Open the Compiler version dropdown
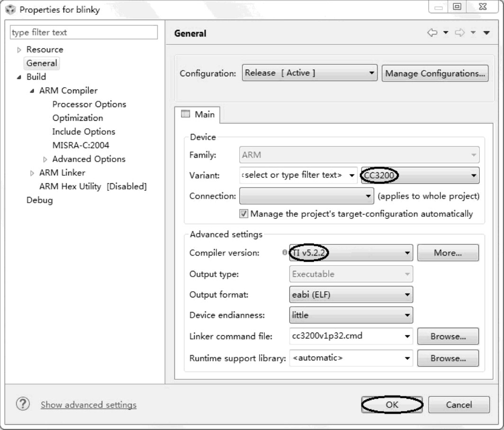Image resolution: width=504 pixels, height=430 pixels. (351, 253)
